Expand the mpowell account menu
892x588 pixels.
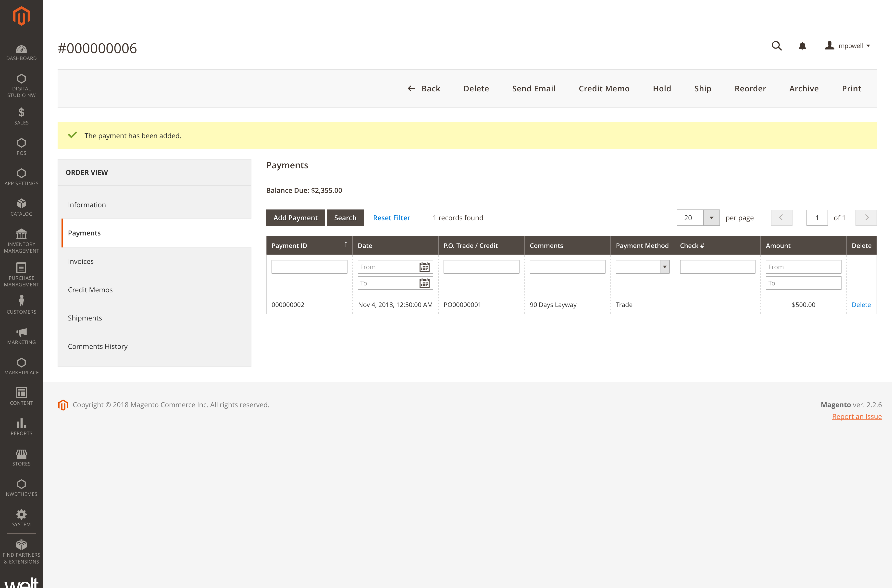pos(848,46)
